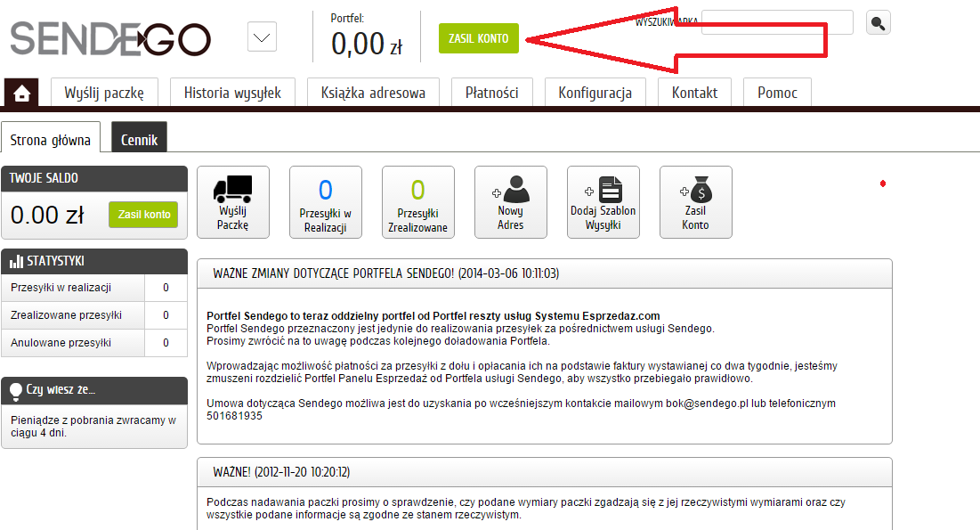980x530 pixels.
Task: Open the Płatności menu
Action: (492, 93)
